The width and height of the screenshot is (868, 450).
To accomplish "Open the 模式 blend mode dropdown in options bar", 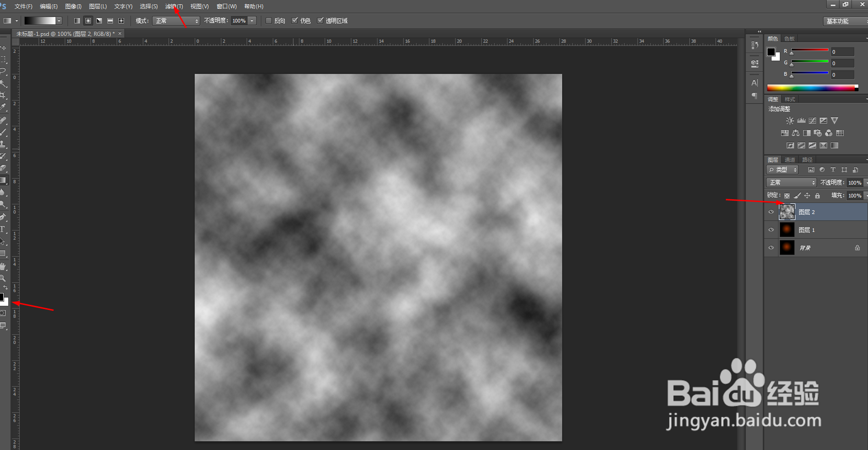I will pyautogui.click(x=176, y=21).
